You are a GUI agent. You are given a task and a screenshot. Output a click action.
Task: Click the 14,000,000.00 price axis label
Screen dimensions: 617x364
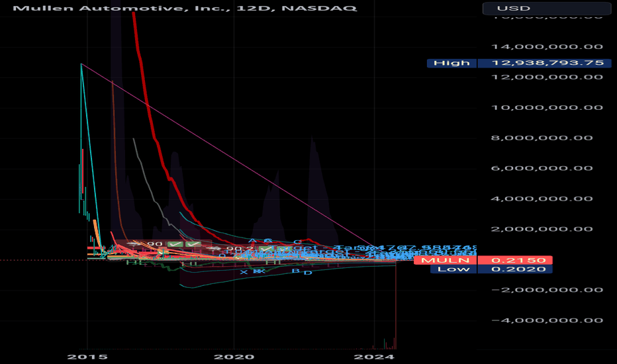547,47
